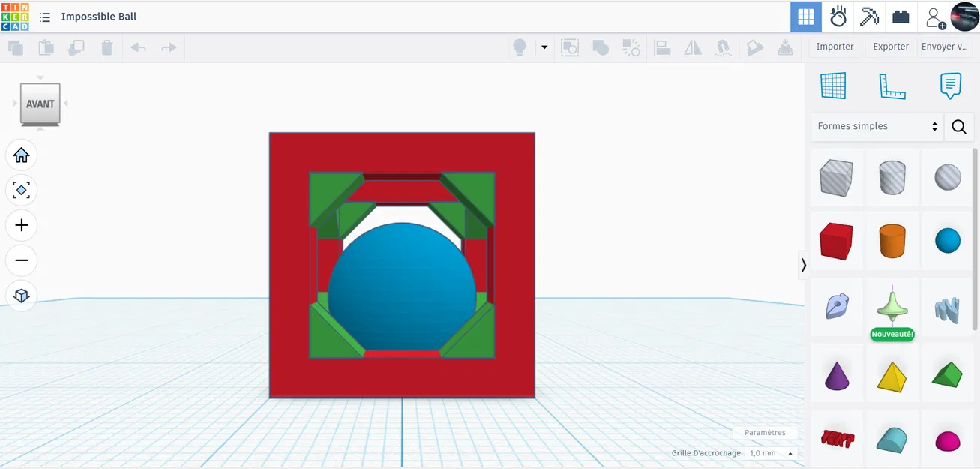Enable snapping with the magnet icon

coord(722,47)
